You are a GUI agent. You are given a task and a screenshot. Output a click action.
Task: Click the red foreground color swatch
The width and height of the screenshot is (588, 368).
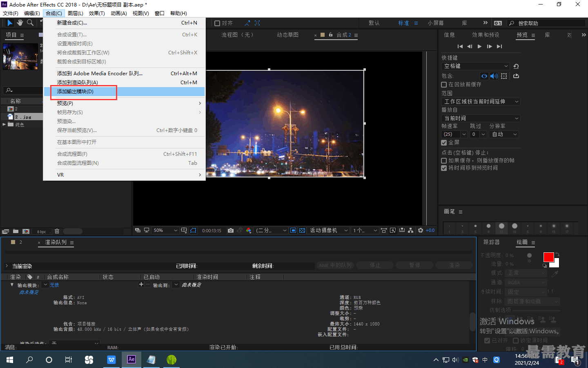point(548,257)
